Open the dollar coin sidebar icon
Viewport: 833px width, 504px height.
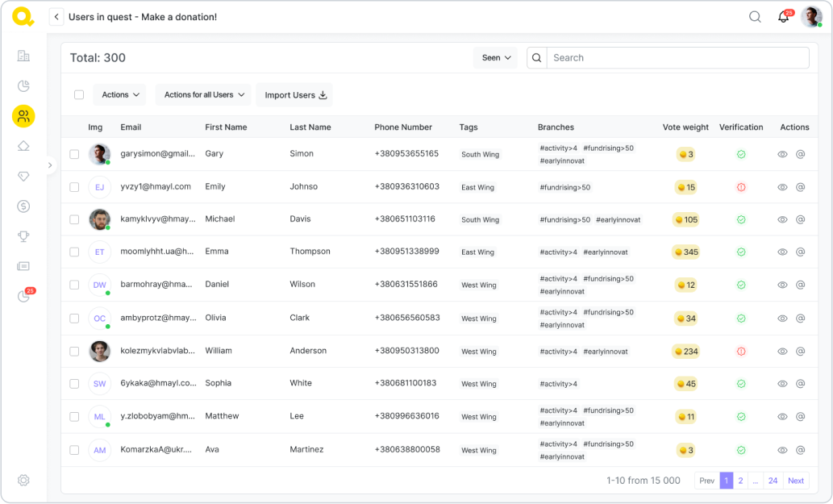coord(23,206)
